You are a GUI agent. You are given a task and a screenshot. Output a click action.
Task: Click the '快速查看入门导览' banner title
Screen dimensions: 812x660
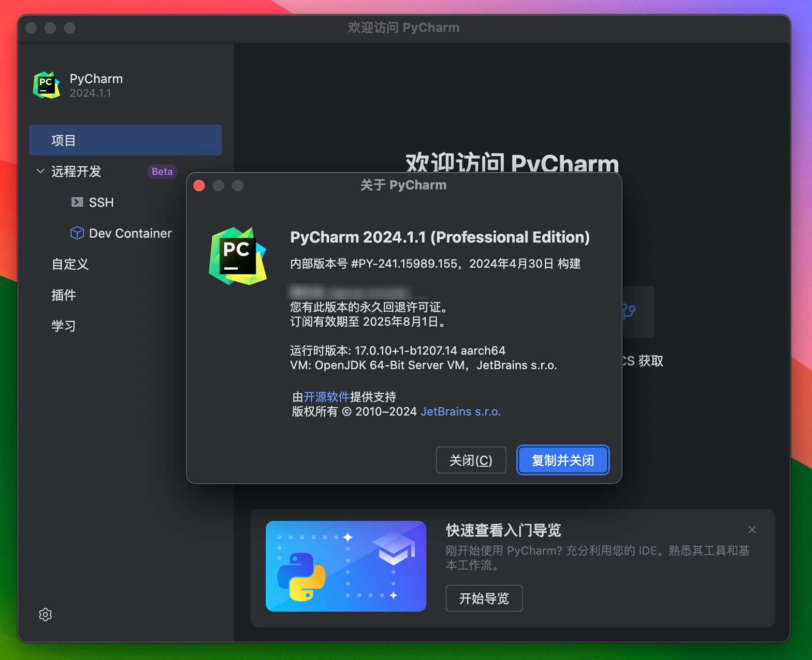pyautogui.click(x=503, y=530)
